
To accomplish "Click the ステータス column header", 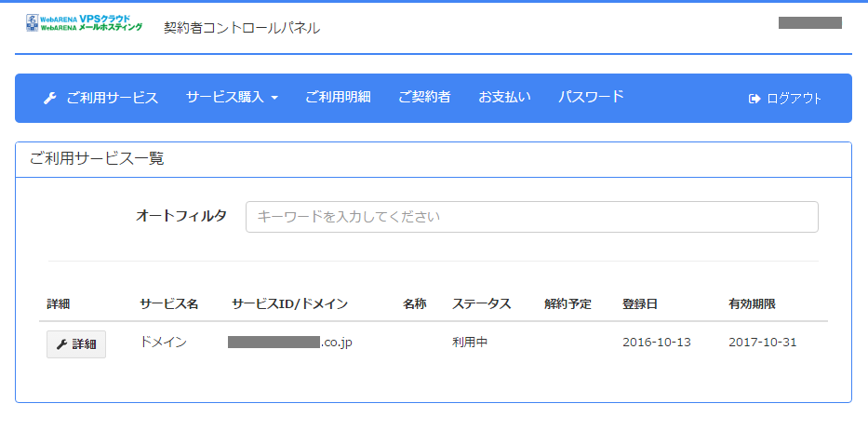I will coord(481,304).
